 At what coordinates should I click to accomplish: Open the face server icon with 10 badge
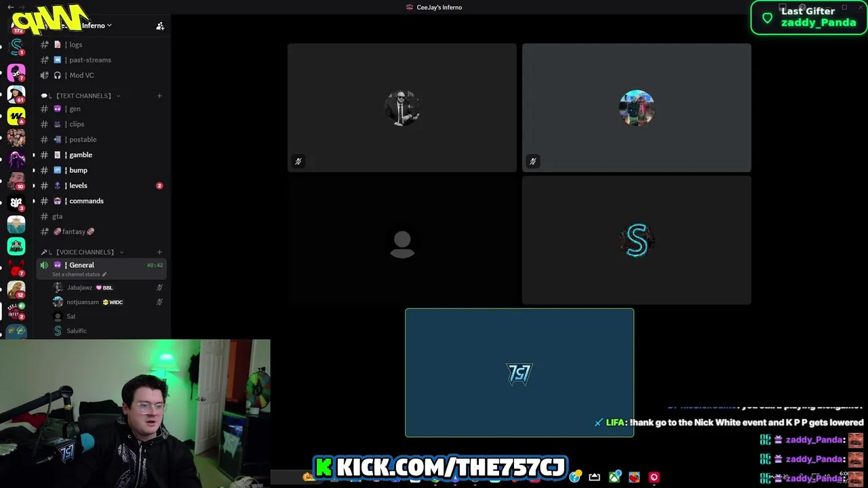[16, 181]
